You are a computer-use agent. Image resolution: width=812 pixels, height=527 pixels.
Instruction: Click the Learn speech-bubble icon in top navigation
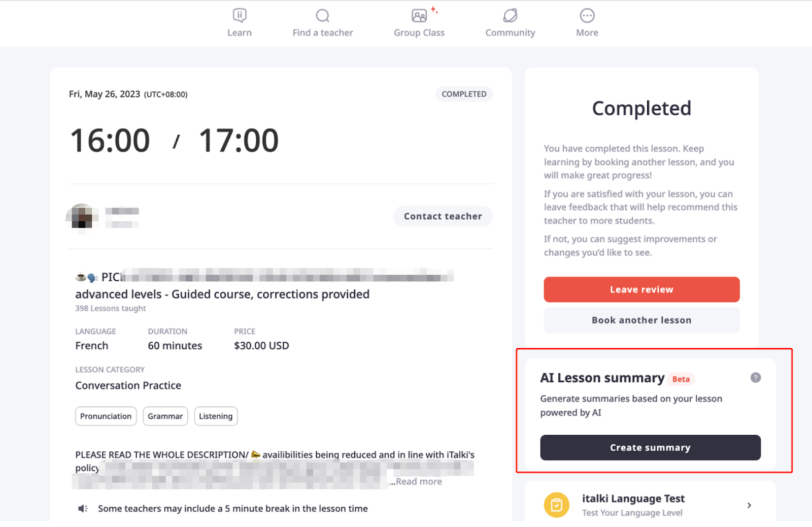click(239, 15)
